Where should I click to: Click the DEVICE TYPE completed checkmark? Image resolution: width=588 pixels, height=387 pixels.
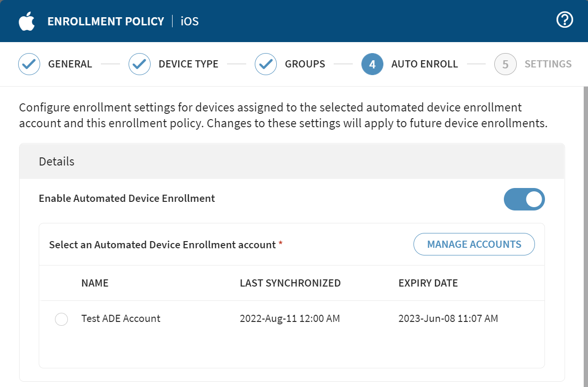point(139,64)
